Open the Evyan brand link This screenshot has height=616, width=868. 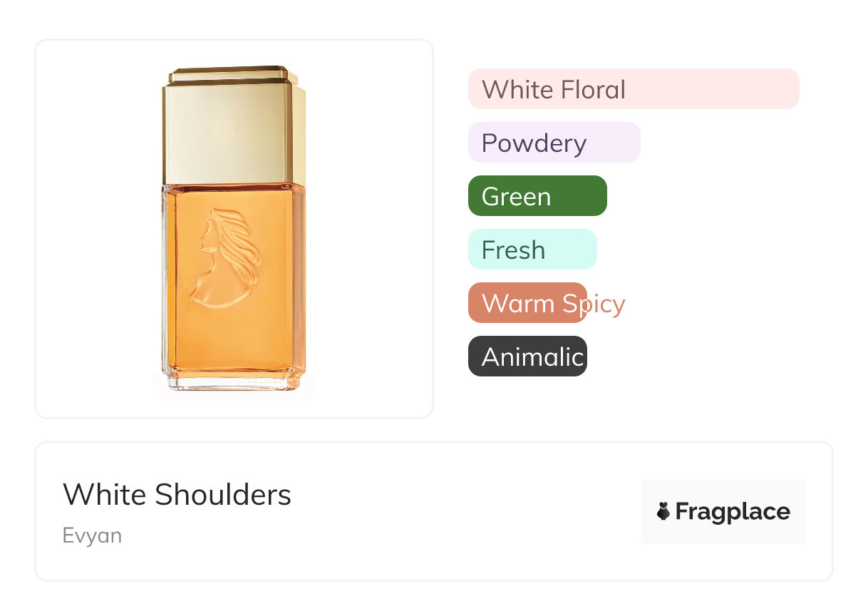(92, 535)
